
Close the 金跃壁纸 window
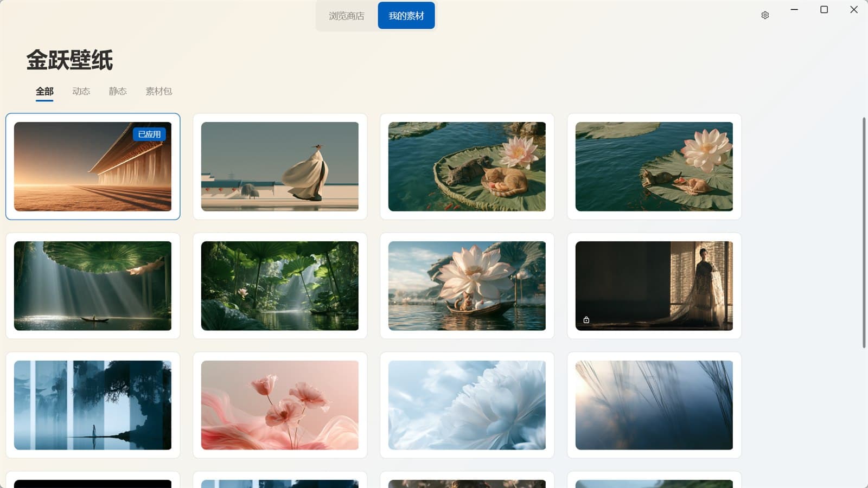coord(854,10)
